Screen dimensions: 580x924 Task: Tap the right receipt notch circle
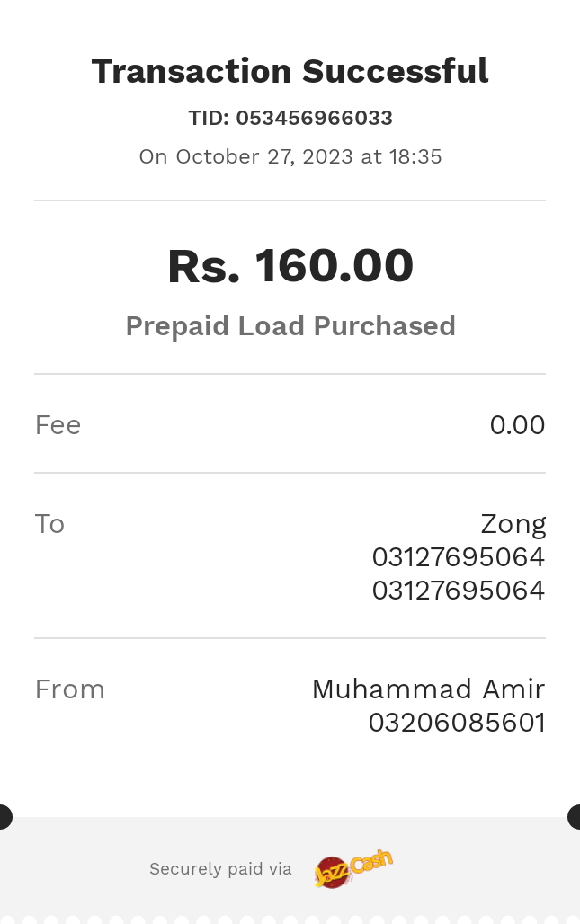[574, 817]
